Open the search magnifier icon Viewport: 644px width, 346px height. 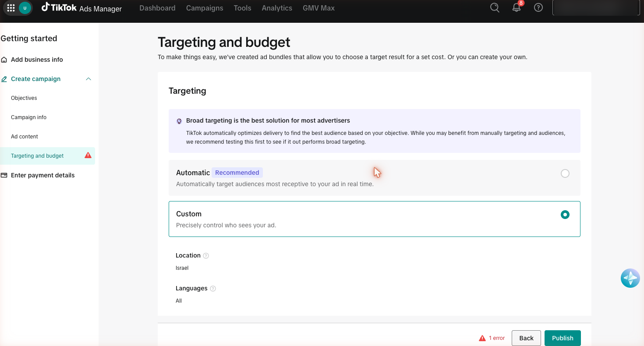tap(495, 8)
